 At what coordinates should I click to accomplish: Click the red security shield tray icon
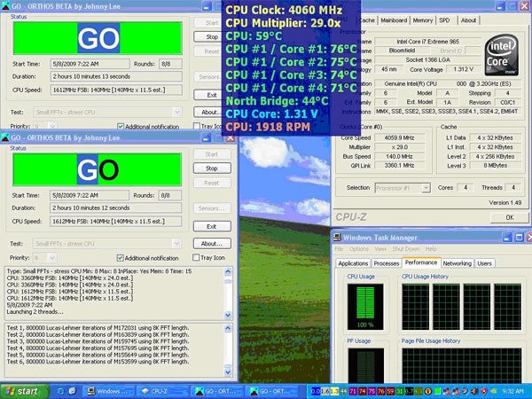484,392
